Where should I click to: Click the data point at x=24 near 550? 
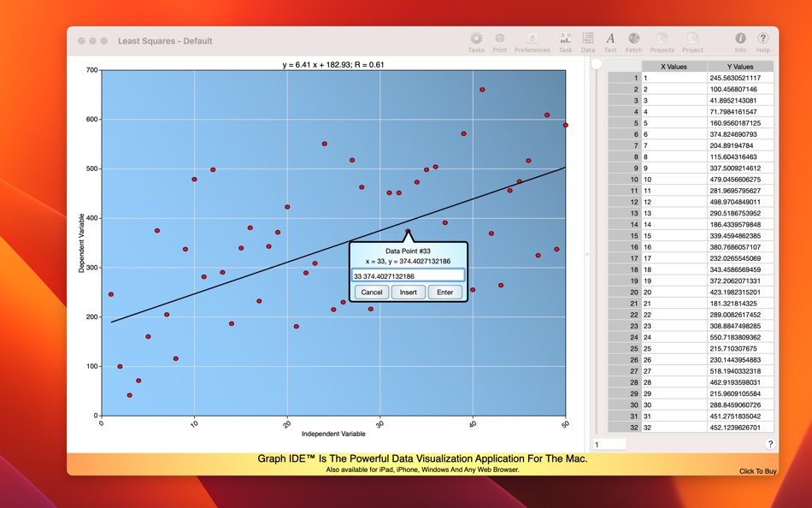324,144
